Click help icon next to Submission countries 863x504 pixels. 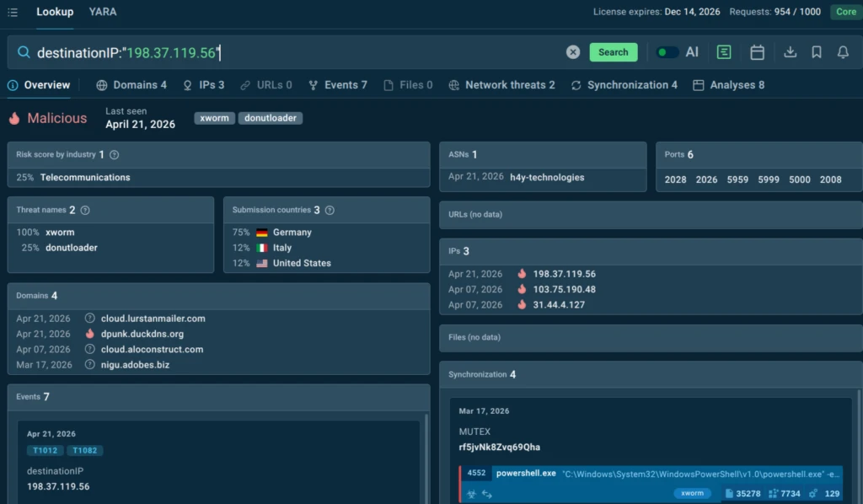(x=330, y=210)
